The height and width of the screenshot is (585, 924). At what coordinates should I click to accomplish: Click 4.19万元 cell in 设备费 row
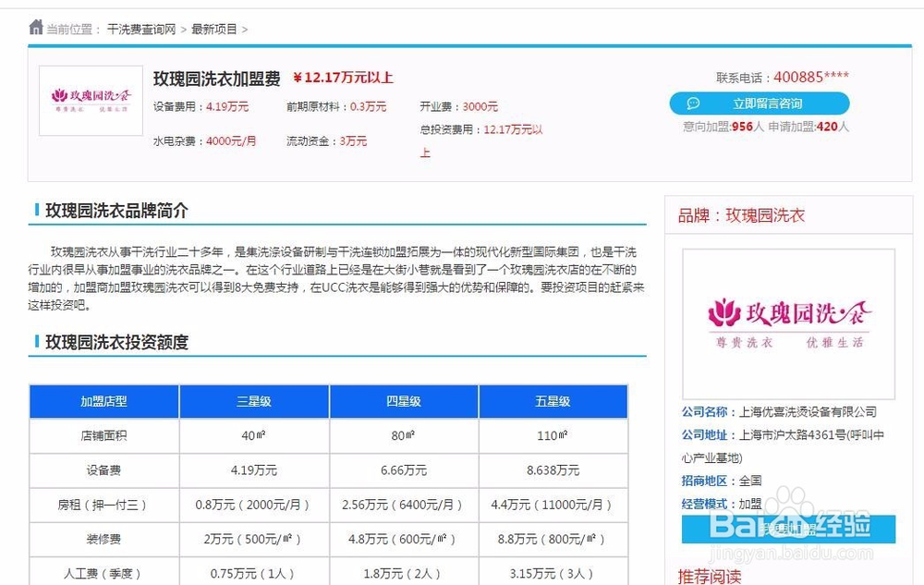254,470
